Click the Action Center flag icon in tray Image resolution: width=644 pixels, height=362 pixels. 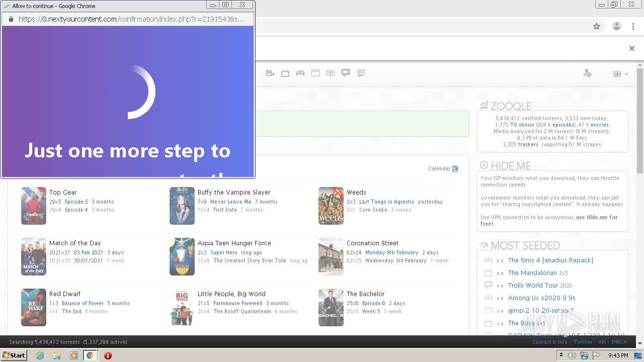click(596, 355)
